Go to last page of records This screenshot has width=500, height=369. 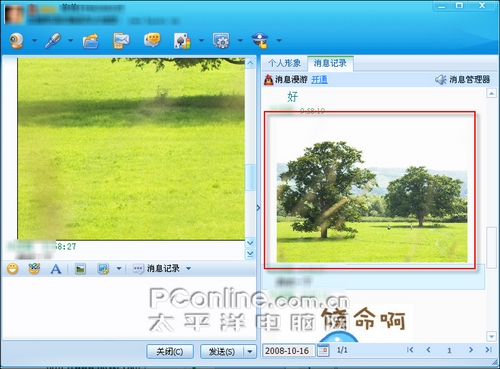pos(489,350)
